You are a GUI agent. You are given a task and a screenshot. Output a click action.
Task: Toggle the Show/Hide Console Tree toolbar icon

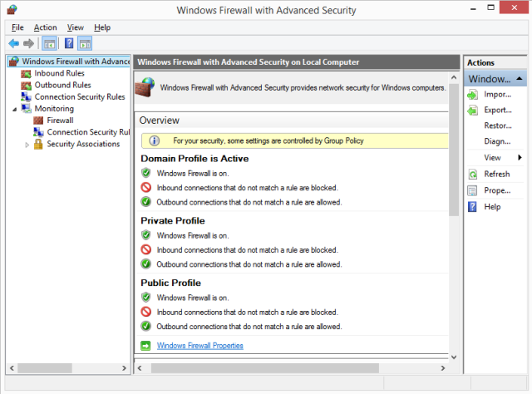click(x=50, y=43)
